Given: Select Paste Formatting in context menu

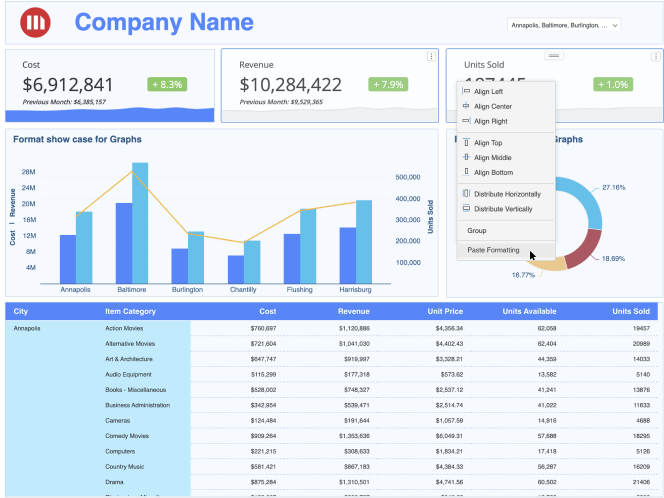Looking at the screenshot, I should coord(493,250).
